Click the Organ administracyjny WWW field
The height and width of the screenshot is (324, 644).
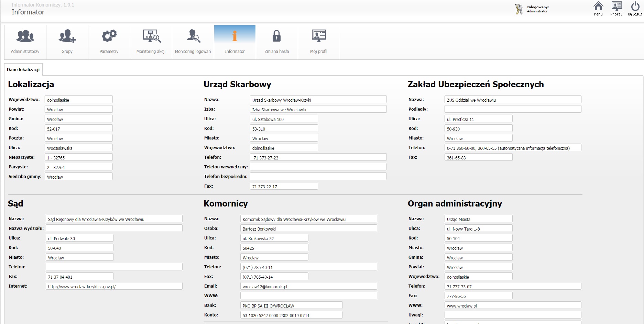point(513,305)
